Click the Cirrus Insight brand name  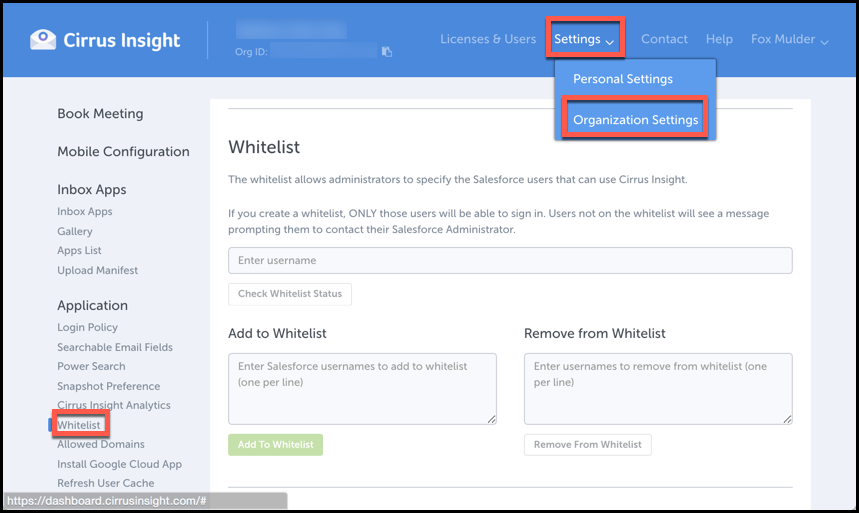tap(122, 40)
